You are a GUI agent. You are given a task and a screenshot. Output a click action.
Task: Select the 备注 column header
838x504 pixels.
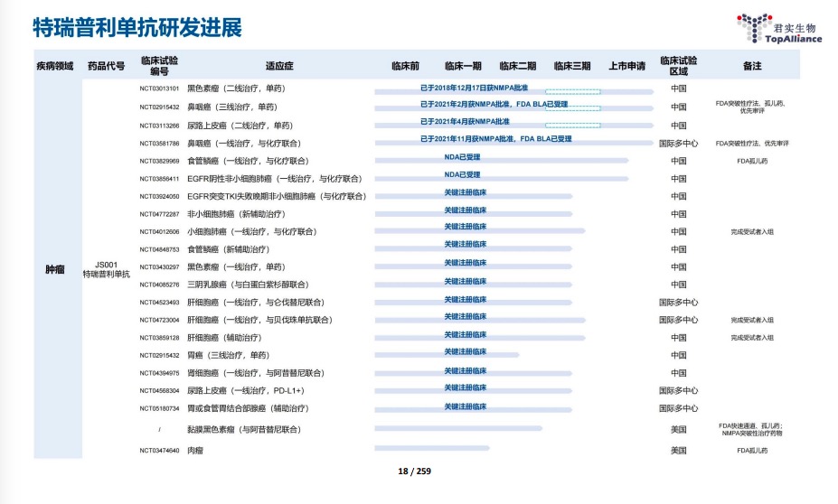pyautogui.click(x=751, y=66)
